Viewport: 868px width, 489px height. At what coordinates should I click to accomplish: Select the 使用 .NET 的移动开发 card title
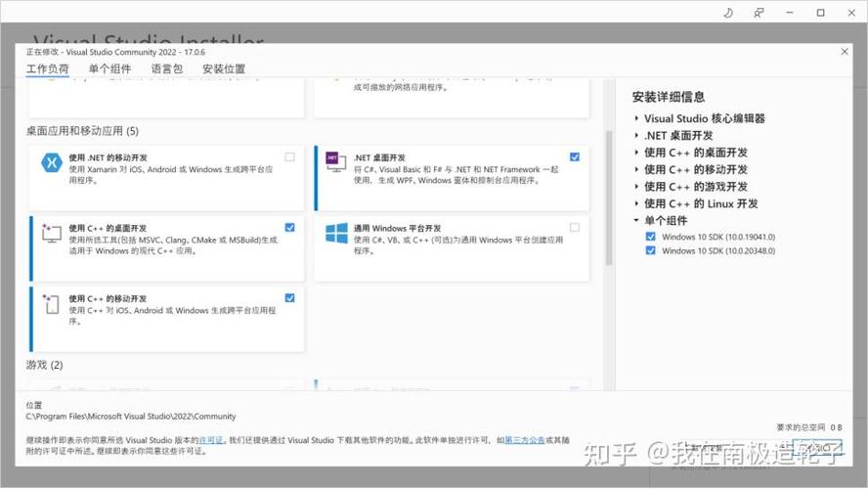[108, 157]
